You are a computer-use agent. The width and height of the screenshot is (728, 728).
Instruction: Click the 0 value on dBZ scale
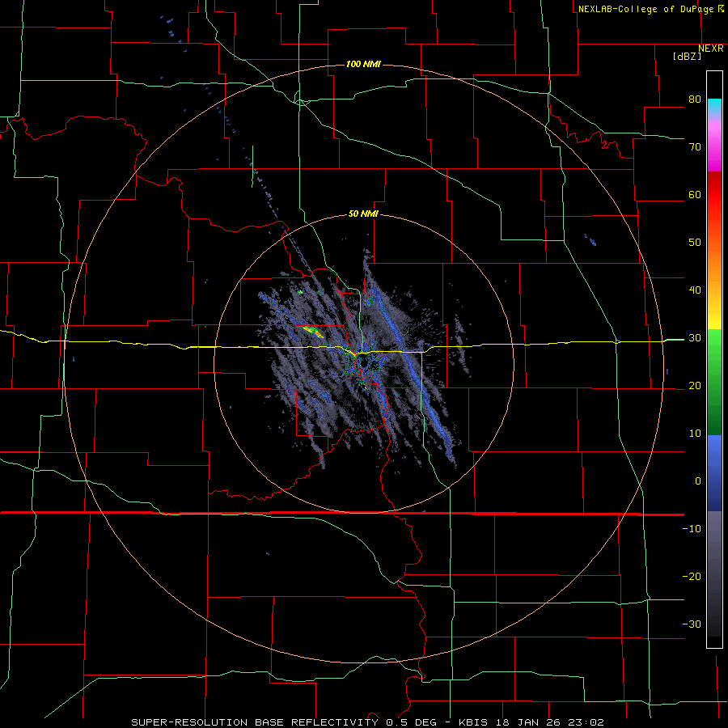[x=698, y=481]
